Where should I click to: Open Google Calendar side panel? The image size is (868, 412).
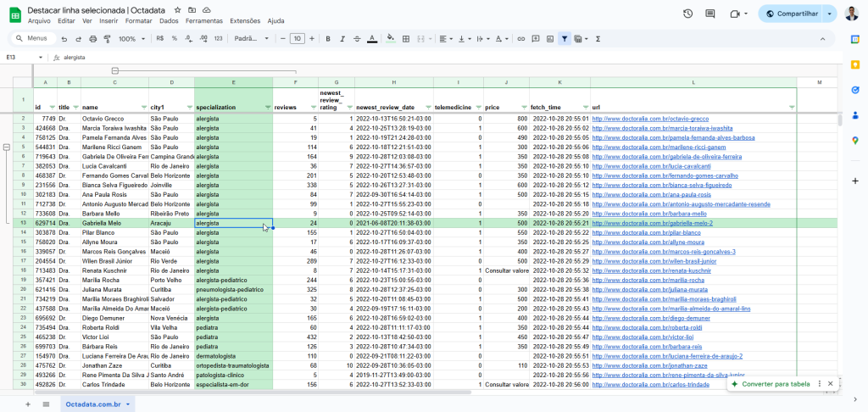[x=855, y=39]
